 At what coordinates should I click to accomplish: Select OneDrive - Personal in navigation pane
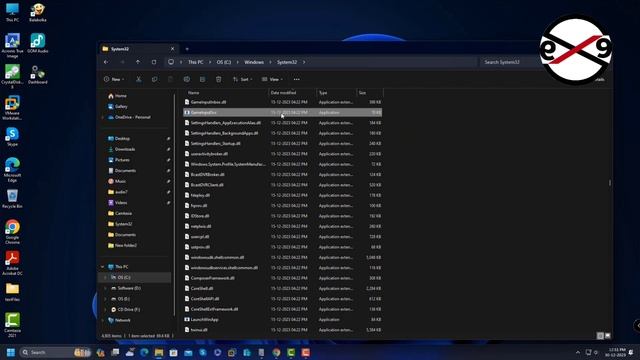pos(129,117)
